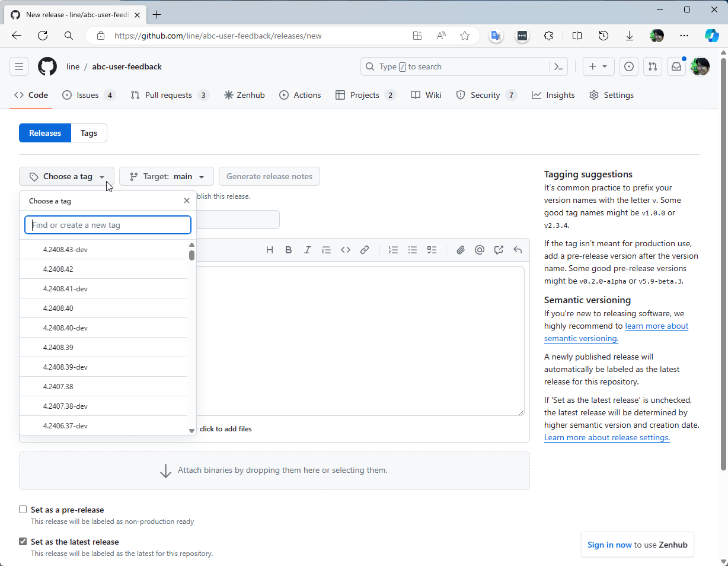The image size is (728, 566).
Task: Insert a link in release description
Action: coord(365,250)
